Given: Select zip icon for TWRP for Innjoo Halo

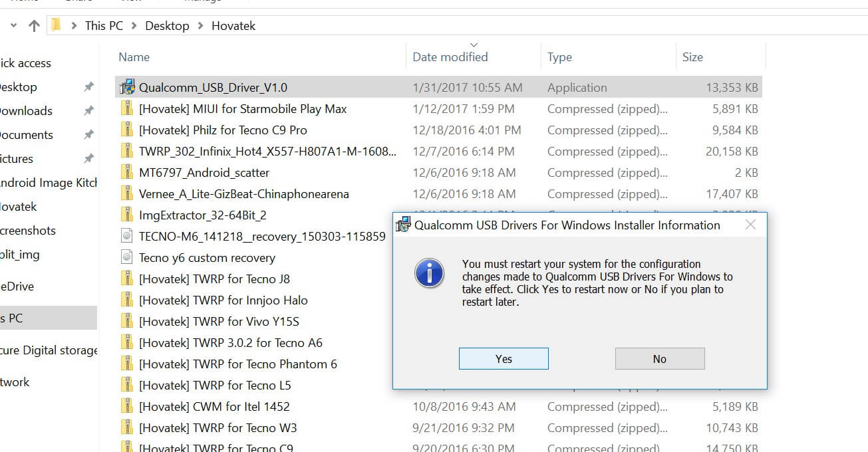Looking at the screenshot, I should click(127, 300).
